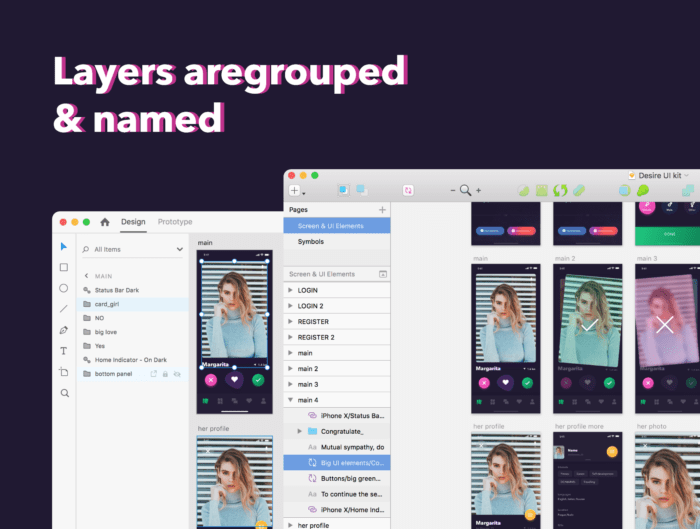Choose the Ellipse tool in XD toolbar

(64, 288)
